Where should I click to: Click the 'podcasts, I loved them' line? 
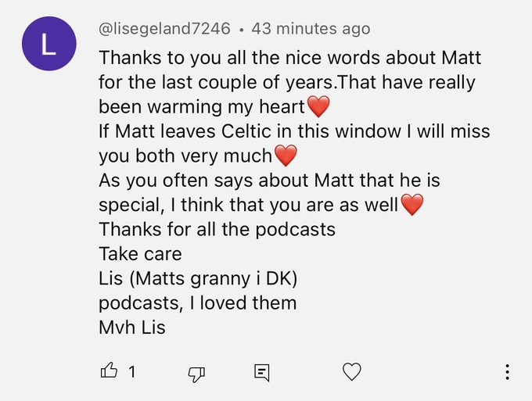tap(198, 303)
